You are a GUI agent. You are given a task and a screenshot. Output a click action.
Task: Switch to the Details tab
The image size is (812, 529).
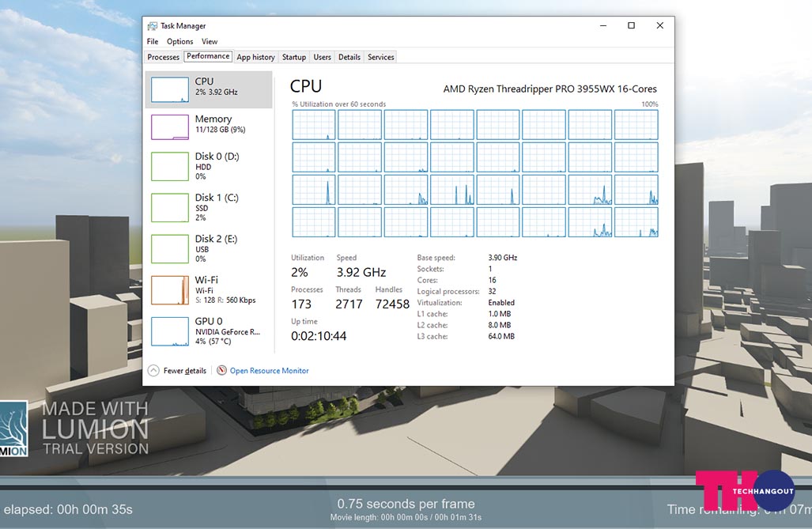click(x=349, y=57)
